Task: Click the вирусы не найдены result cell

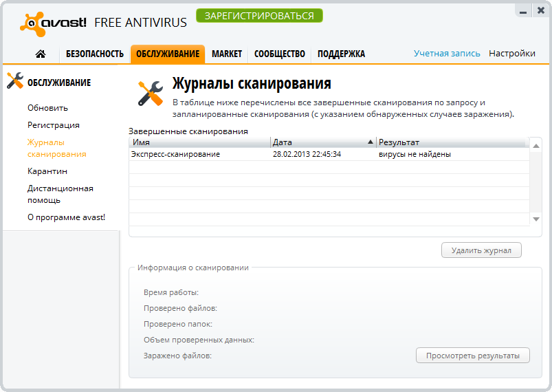Action: tap(415, 154)
